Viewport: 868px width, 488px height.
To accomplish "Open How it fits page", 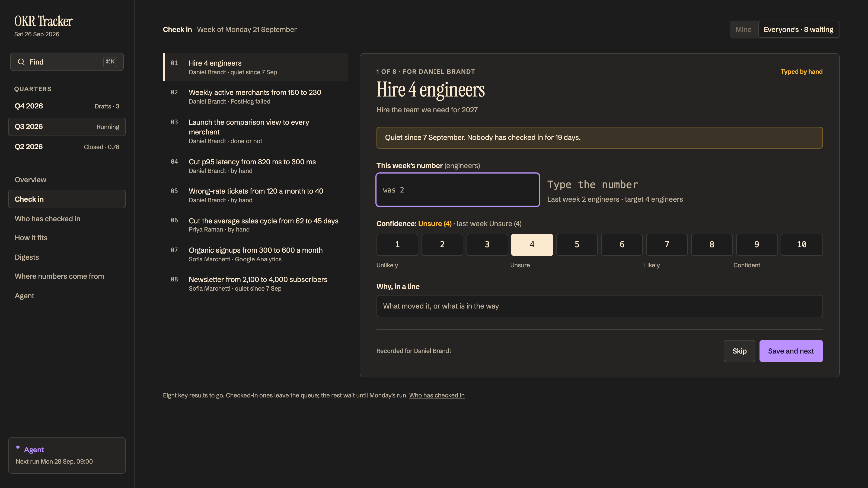I will [x=67, y=238].
